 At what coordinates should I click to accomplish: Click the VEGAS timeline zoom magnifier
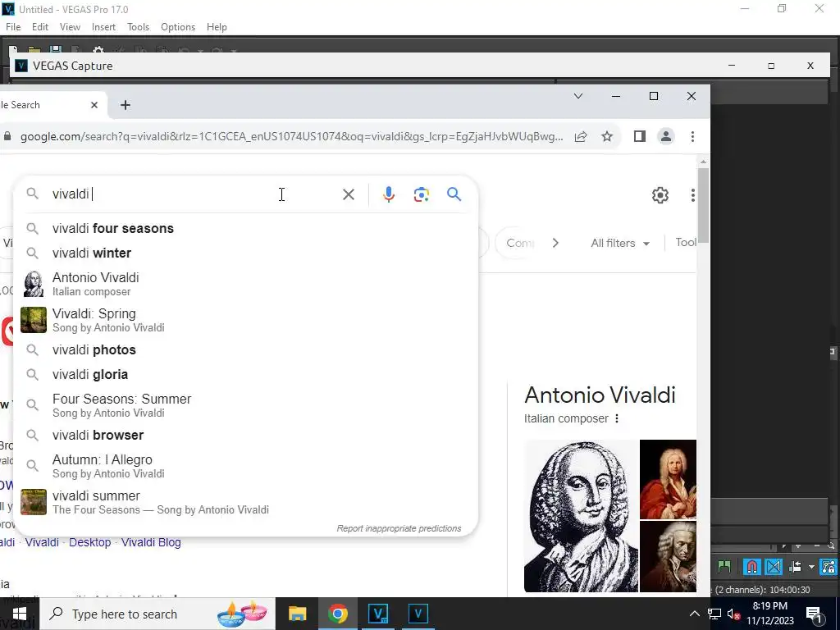(x=831, y=546)
